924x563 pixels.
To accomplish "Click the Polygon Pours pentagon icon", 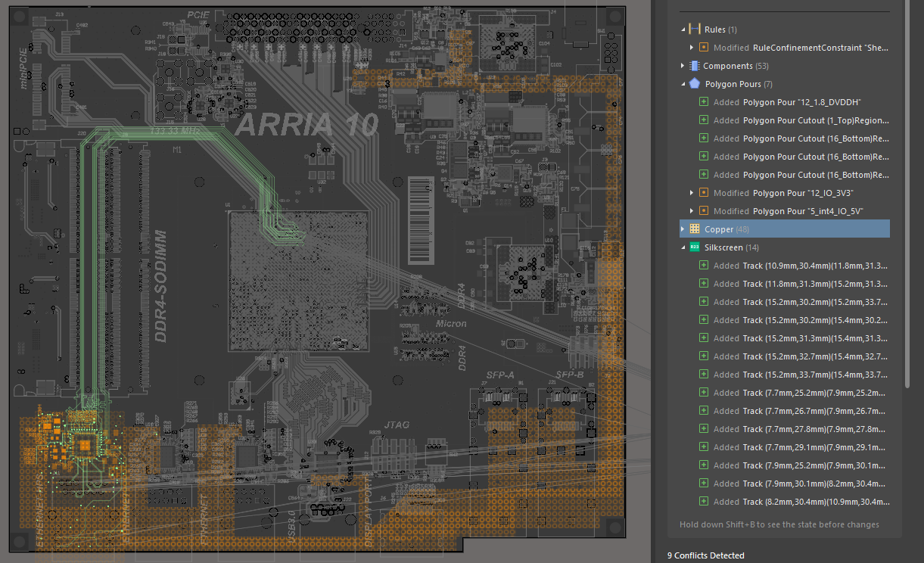I will tap(695, 84).
